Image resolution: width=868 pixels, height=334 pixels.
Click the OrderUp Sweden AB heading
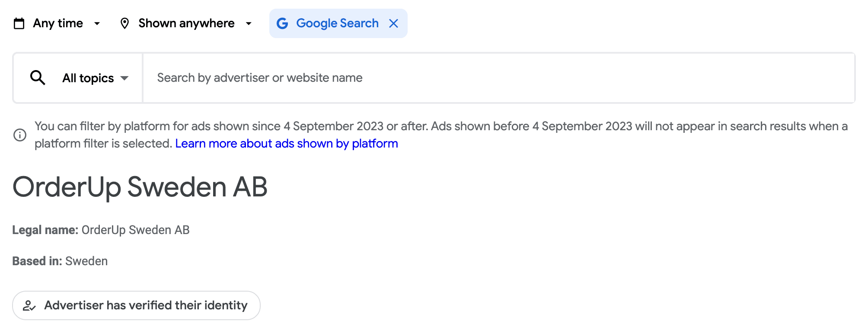click(x=140, y=187)
